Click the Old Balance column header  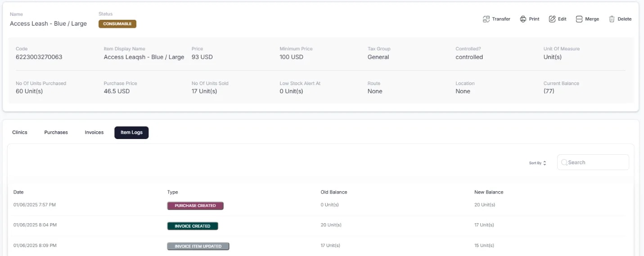coord(334,192)
